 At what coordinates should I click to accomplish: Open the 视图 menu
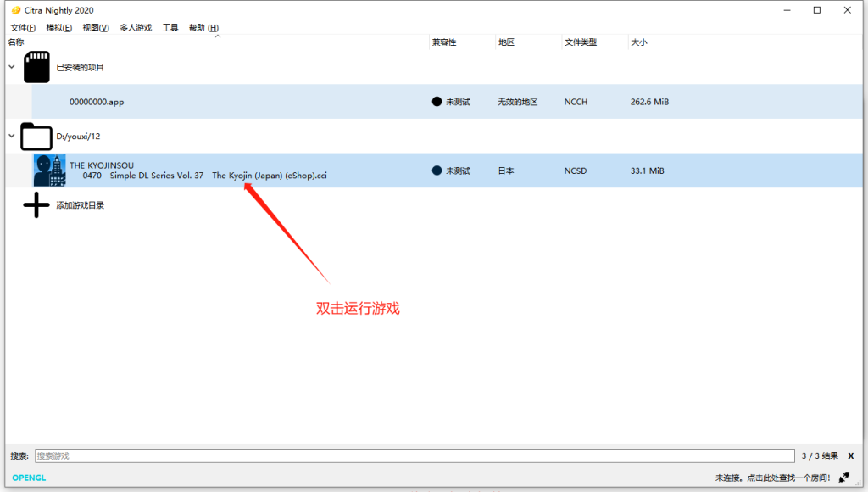(95, 27)
